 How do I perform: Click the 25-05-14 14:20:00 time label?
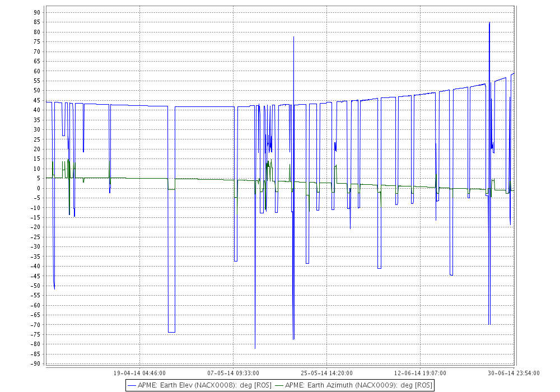tap(326, 373)
